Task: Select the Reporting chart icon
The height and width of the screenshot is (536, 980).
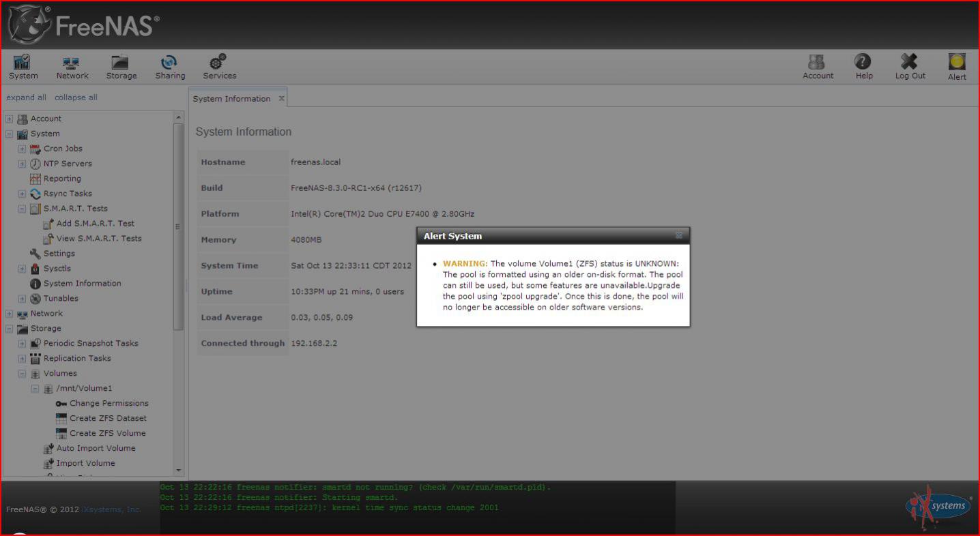Action: coord(35,179)
